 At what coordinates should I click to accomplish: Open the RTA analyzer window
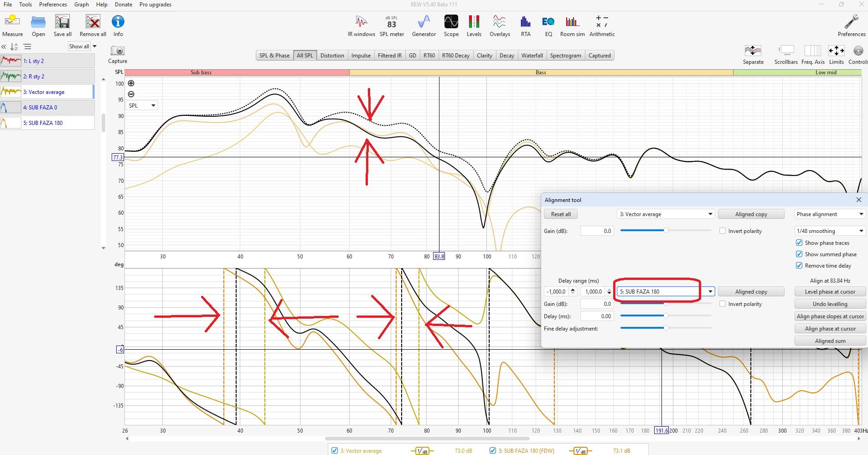pos(525,26)
